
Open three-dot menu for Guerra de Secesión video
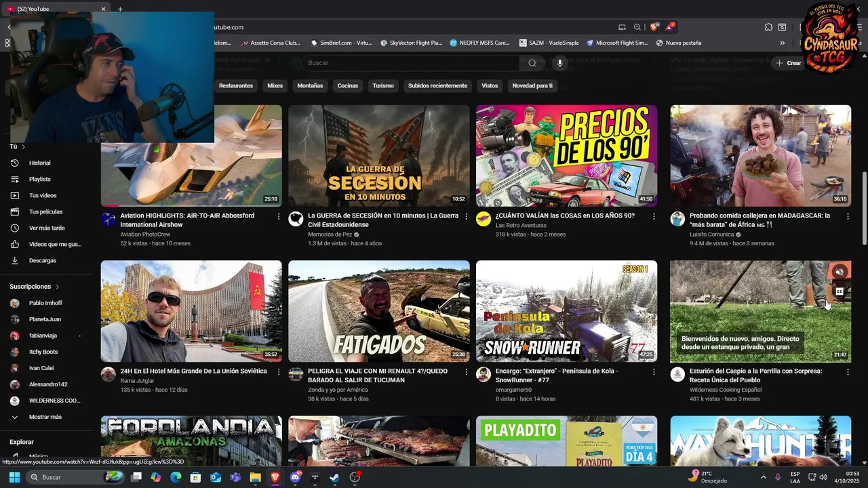[466, 216]
